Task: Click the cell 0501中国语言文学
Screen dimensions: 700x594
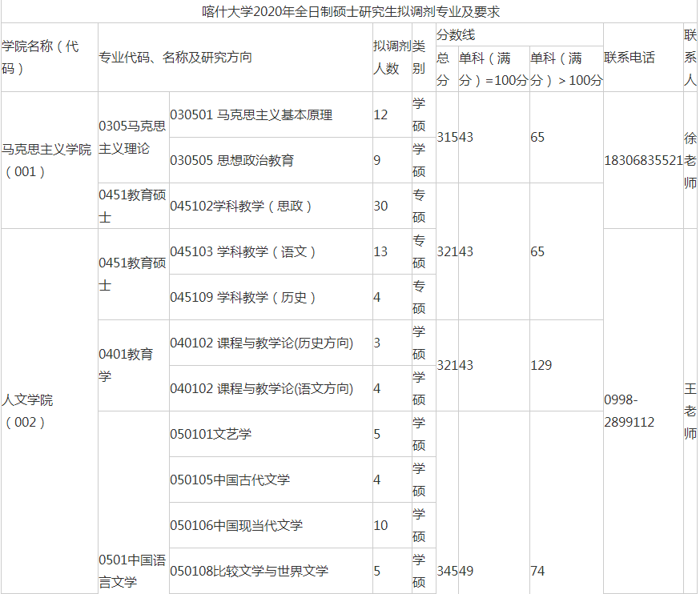Action: point(132,571)
